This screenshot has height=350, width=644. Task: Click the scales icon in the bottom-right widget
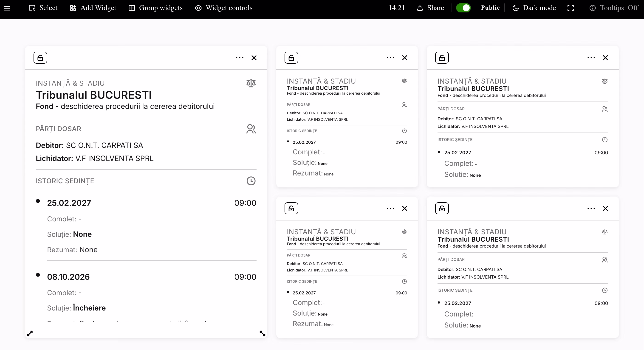pos(605,232)
